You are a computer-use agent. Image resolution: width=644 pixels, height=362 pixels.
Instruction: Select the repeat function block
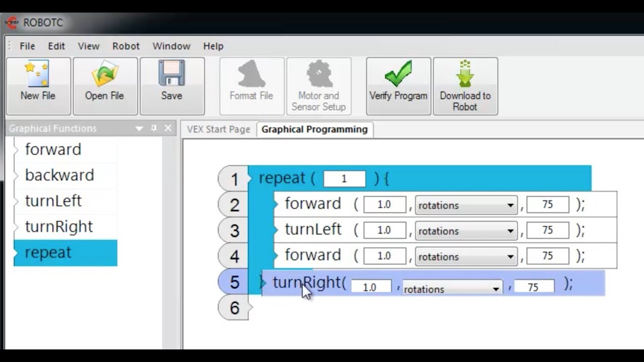[x=65, y=252]
